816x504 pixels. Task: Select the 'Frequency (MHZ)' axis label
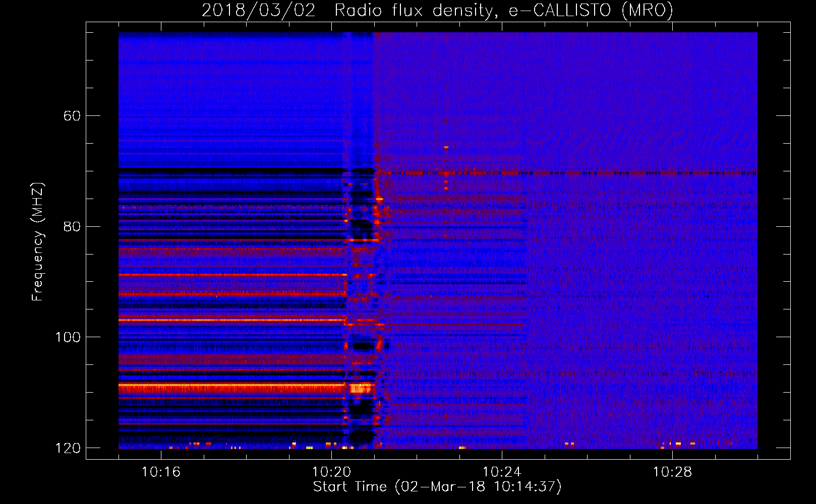37,242
